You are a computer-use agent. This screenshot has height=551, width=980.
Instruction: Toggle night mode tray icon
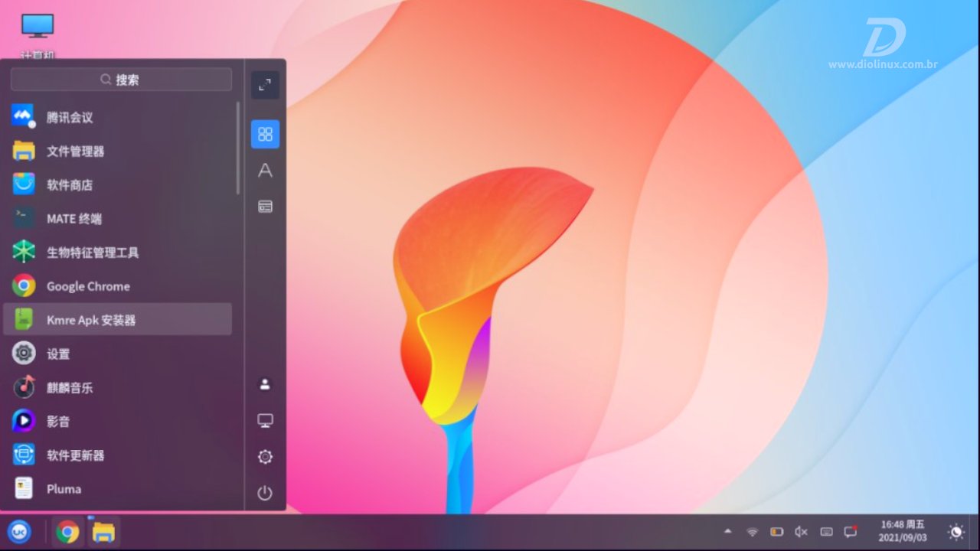click(956, 532)
